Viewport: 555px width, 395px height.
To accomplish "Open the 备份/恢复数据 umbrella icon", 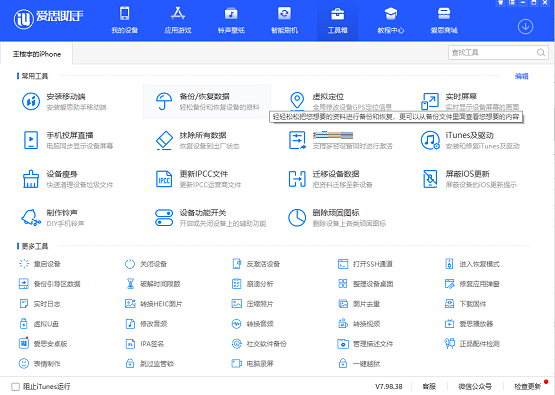I will 164,101.
